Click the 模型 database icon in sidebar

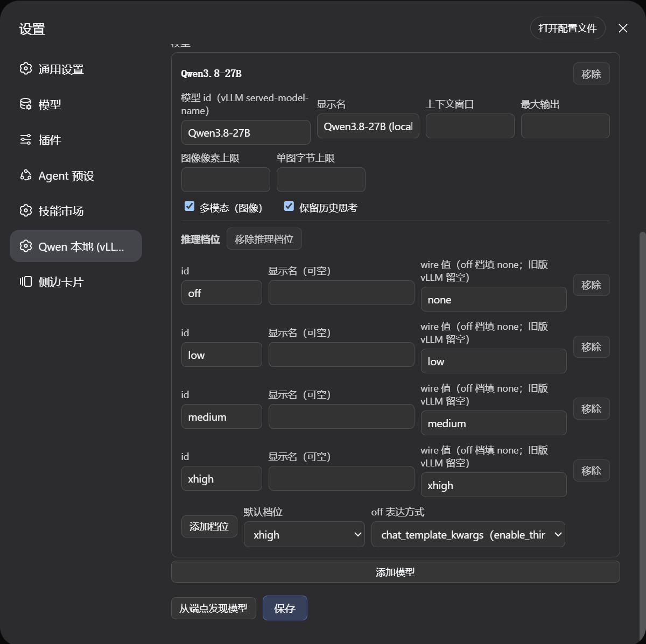tap(26, 104)
